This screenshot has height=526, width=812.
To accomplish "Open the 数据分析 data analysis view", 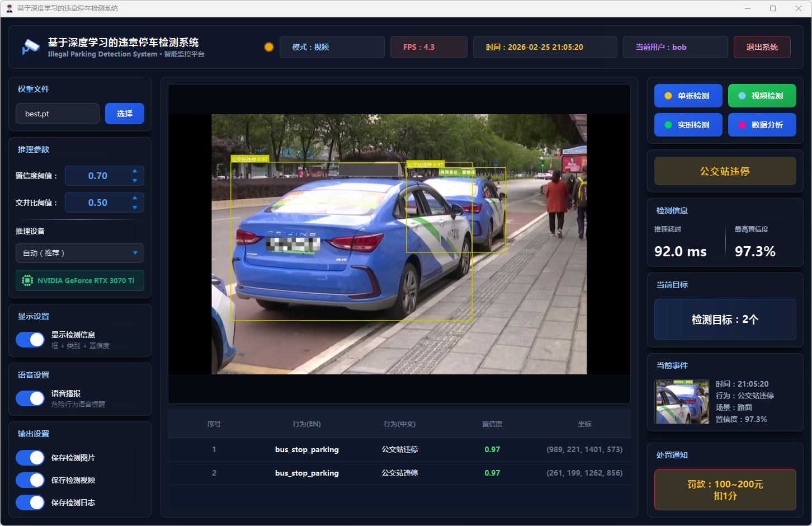I will pyautogui.click(x=762, y=125).
